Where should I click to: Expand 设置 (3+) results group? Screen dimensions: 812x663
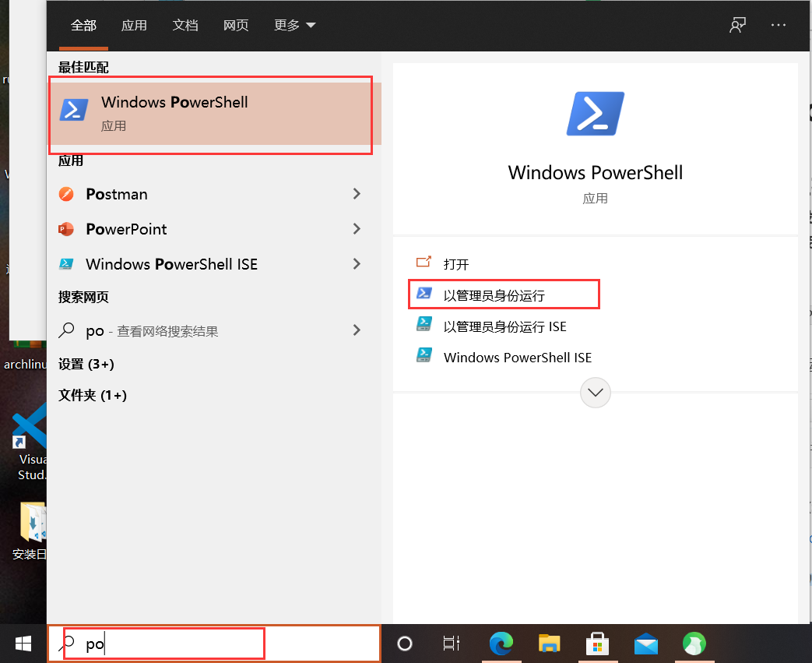click(86, 364)
